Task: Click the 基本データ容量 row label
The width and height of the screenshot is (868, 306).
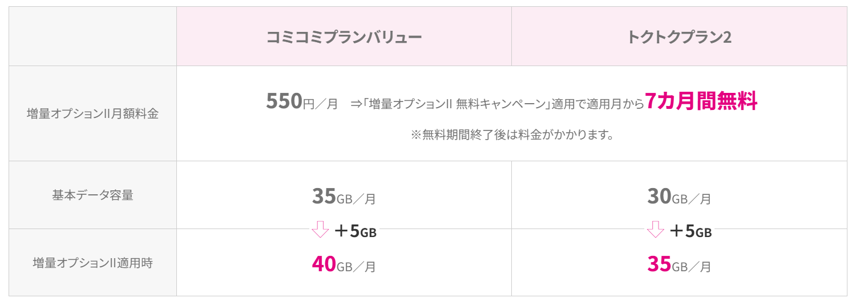Action: (x=92, y=195)
